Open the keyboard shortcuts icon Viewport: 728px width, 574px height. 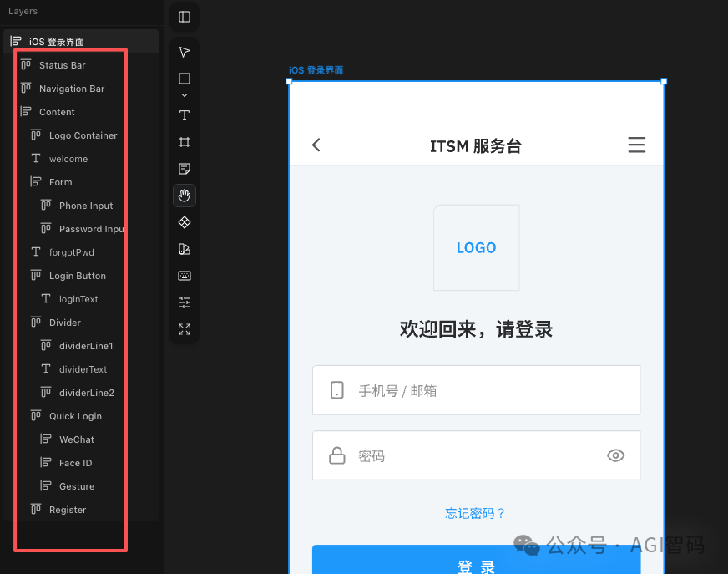pos(184,275)
